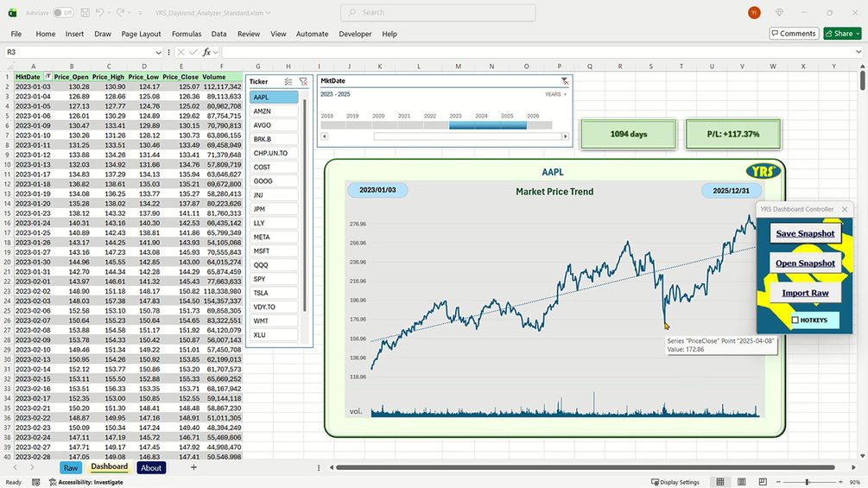This screenshot has height=488, width=868.
Task: Click the Save Snapshot button
Action: click(805, 233)
